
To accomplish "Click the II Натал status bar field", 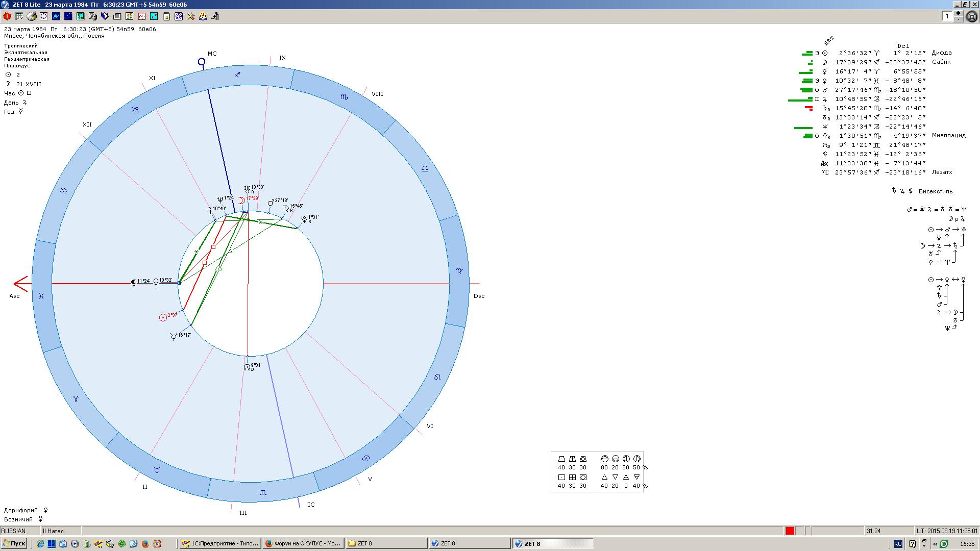I will point(60,531).
